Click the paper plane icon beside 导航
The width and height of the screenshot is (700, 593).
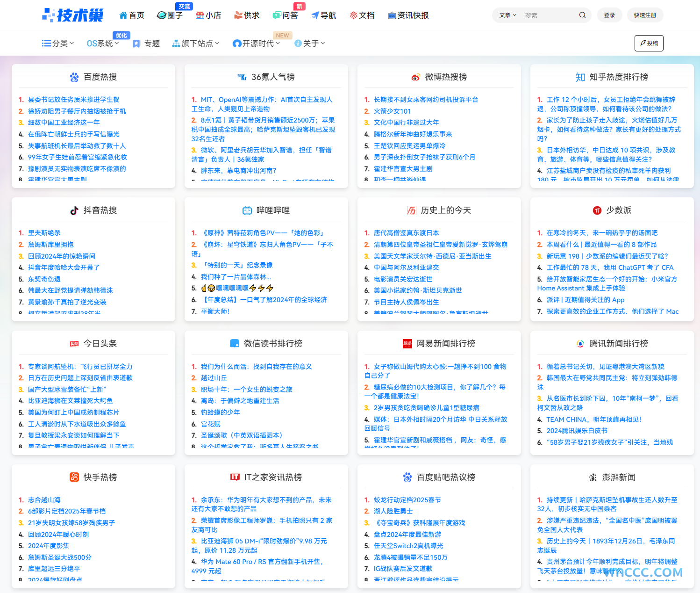(x=315, y=15)
